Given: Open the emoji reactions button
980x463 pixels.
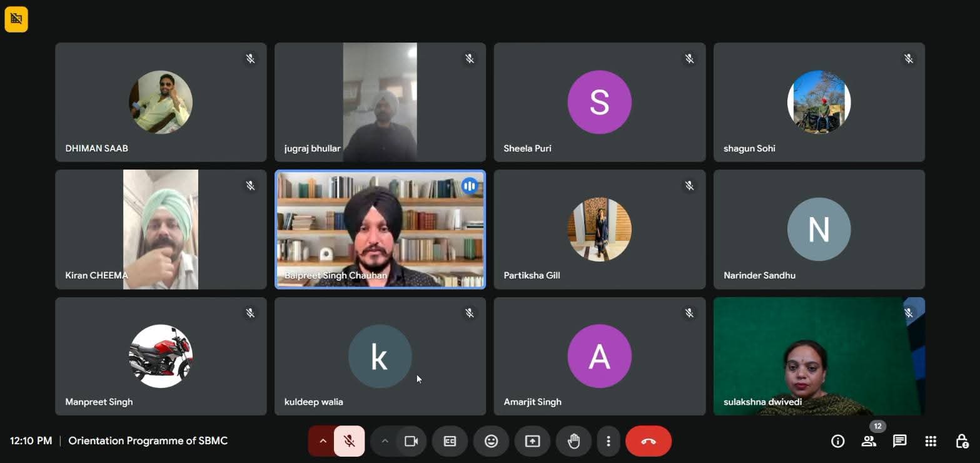Looking at the screenshot, I should pyautogui.click(x=491, y=441).
